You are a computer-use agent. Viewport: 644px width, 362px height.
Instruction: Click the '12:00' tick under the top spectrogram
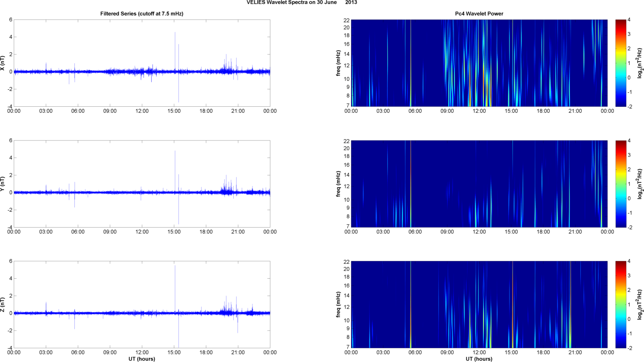click(x=479, y=111)
